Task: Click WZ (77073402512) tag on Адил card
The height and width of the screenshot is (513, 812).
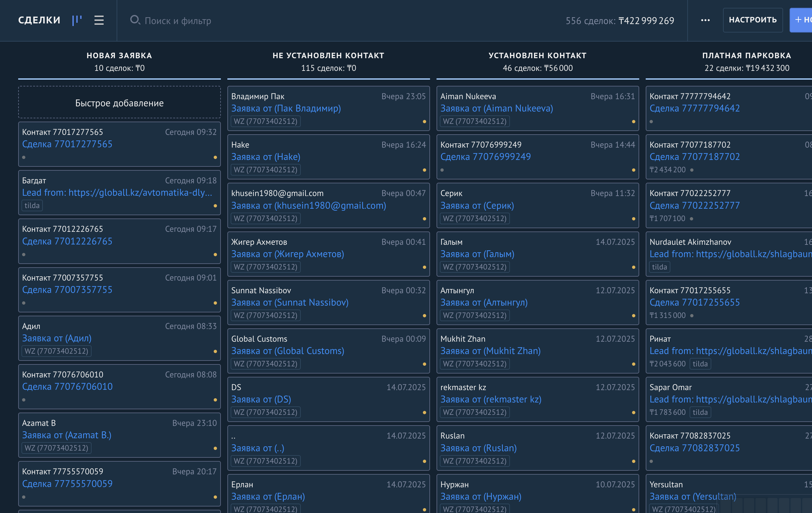Action: tap(56, 351)
